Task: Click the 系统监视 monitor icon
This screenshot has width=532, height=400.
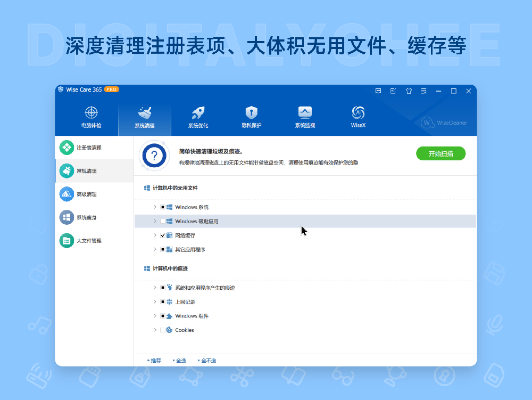Action: pos(304,116)
